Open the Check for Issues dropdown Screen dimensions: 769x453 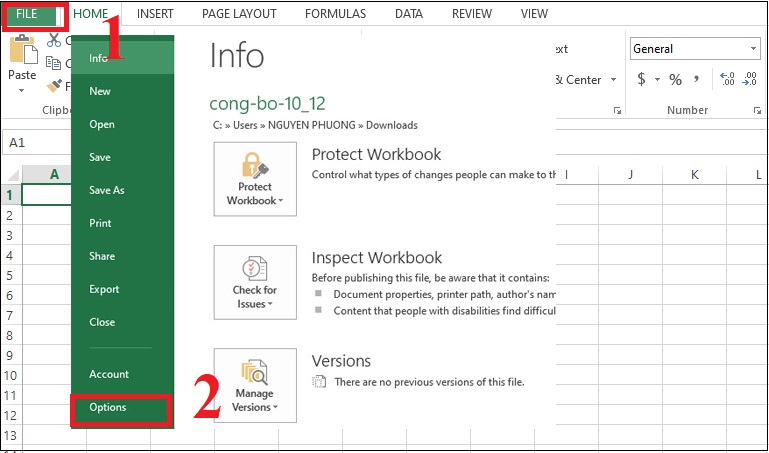[255, 281]
